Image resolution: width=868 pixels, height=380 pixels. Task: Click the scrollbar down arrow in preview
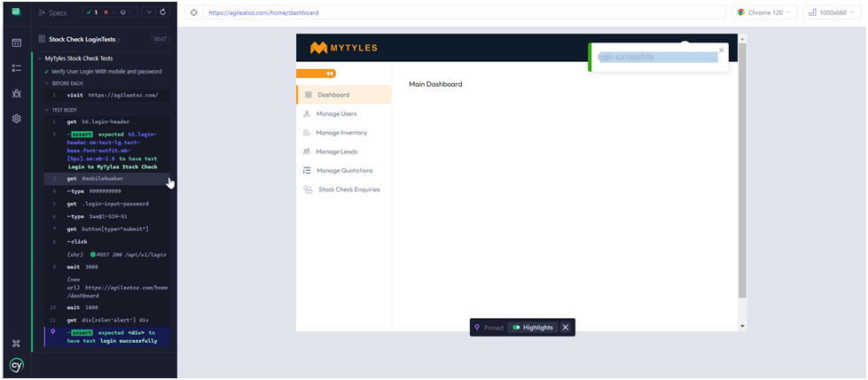(742, 326)
